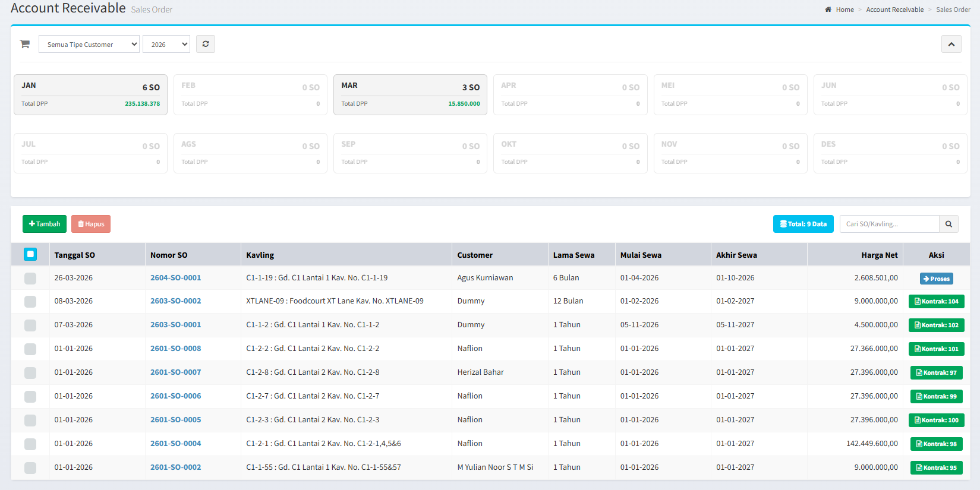This screenshot has height=490, width=980.
Task: Click the refresh icon next to year selector
Action: pyautogui.click(x=206, y=44)
